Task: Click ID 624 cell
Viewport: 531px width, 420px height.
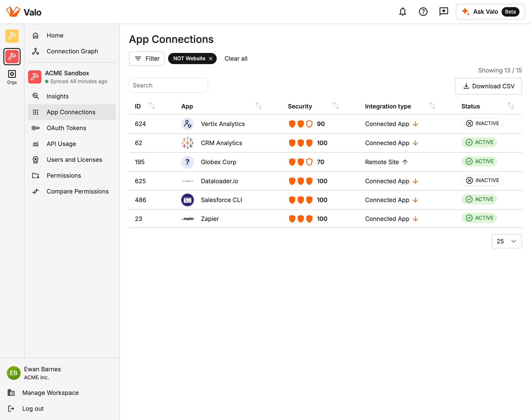Action: (140, 124)
